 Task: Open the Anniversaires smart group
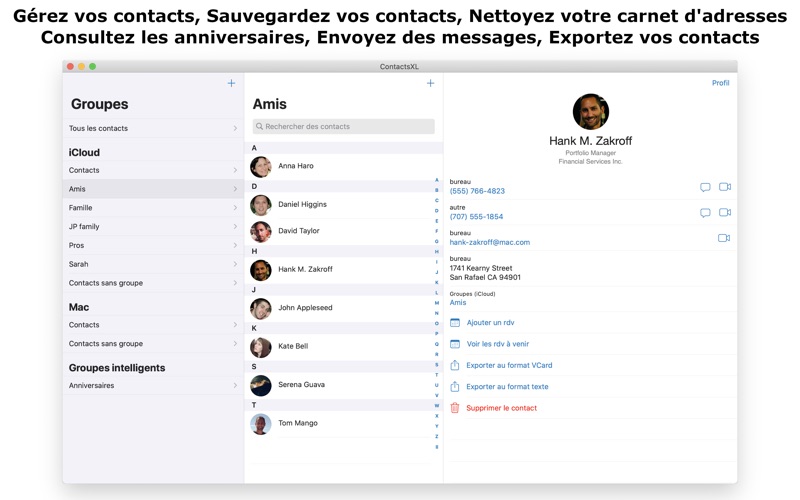(x=153, y=386)
